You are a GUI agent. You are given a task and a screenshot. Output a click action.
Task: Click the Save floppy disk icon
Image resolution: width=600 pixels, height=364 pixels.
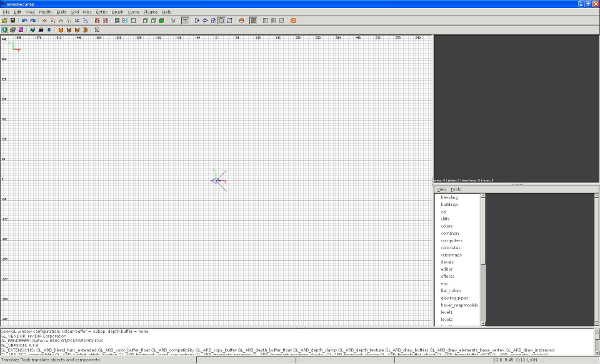[13, 21]
